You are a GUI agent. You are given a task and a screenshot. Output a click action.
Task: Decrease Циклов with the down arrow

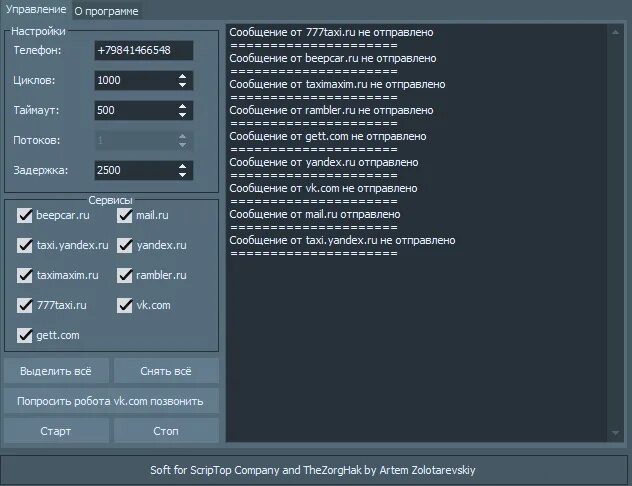point(183,85)
